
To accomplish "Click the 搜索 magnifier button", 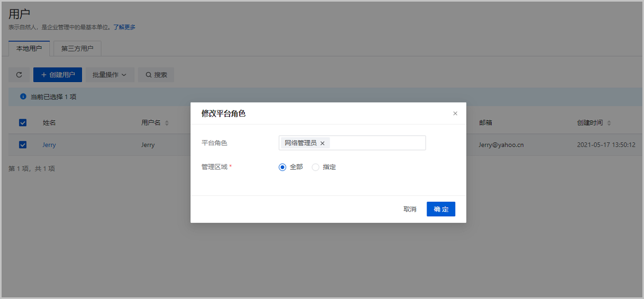I will pos(156,75).
